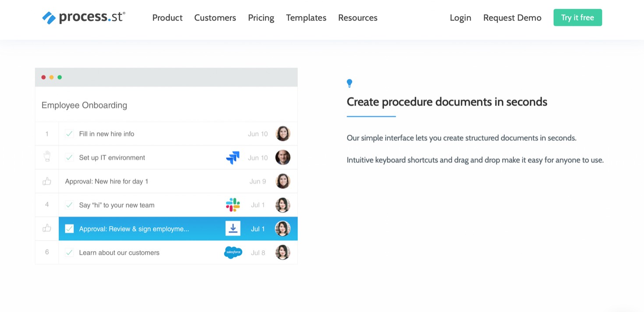Click the Salesforce cloud icon
644x312 pixels.
click(233, 252)
